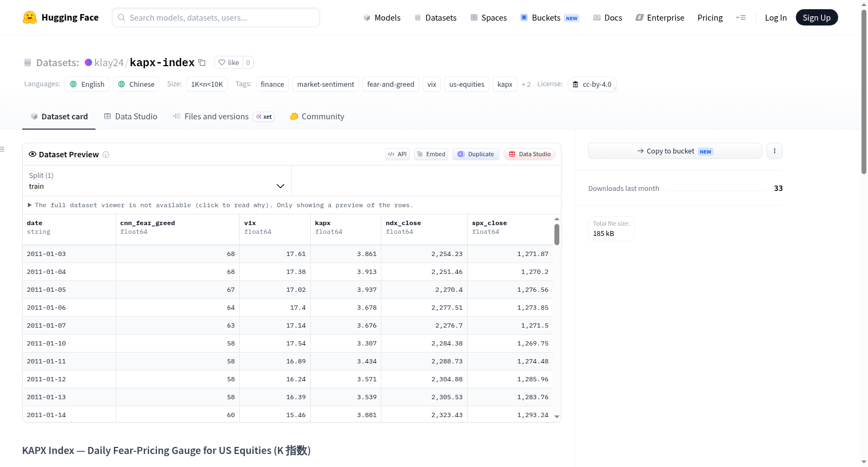Go to the Pricing page

[710, 17]
